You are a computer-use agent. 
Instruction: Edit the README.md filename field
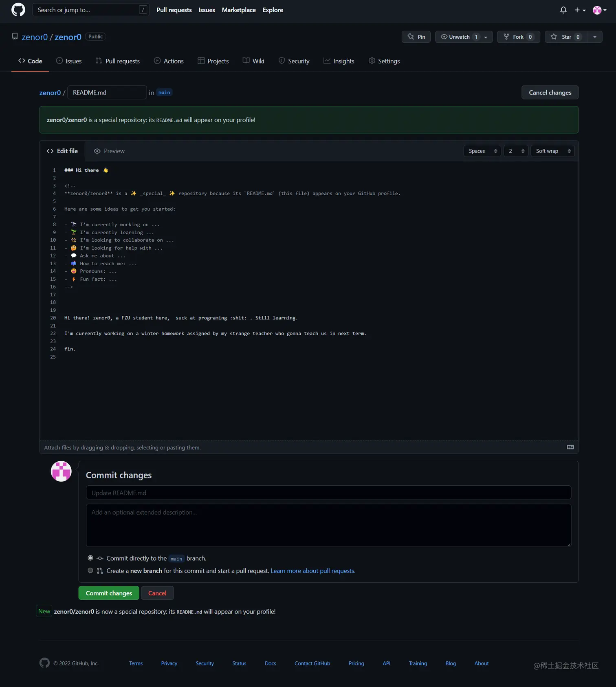coord(107,92)
